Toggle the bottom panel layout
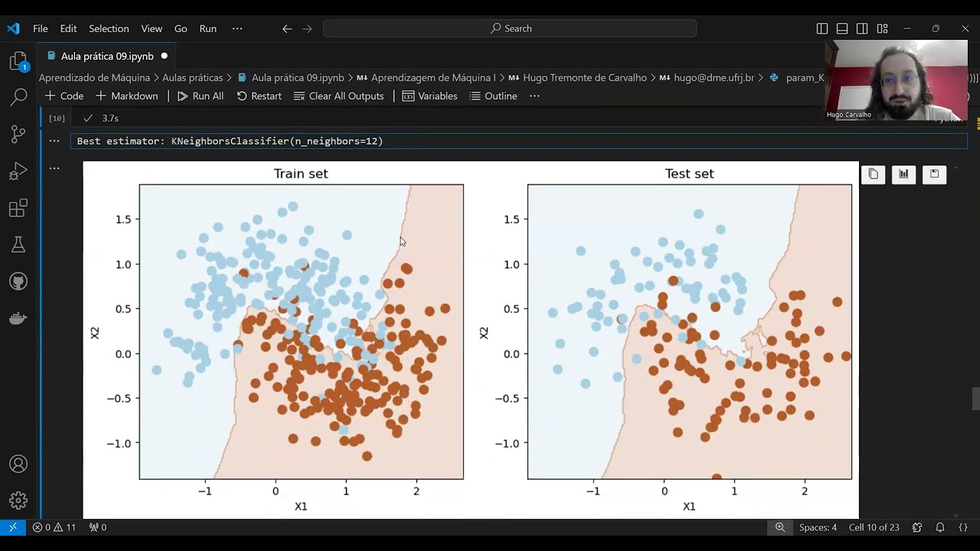This screenshot has height=551, width=980. (842, 28)
